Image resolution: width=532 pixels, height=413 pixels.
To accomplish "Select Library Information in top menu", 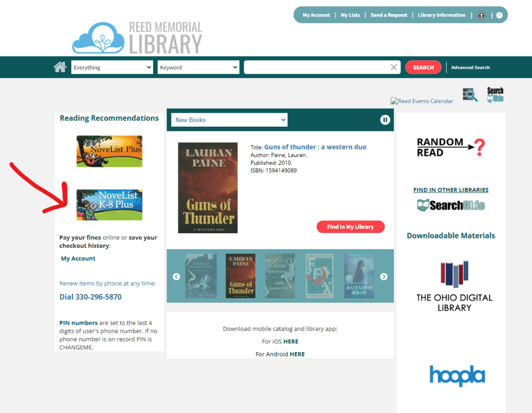I will tap(442, 15).
